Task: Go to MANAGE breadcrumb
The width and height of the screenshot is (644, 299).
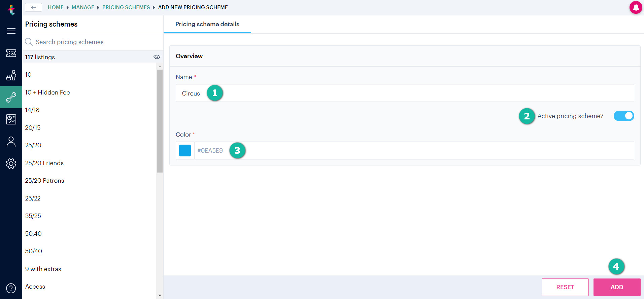Action: [x=83, y=7]
